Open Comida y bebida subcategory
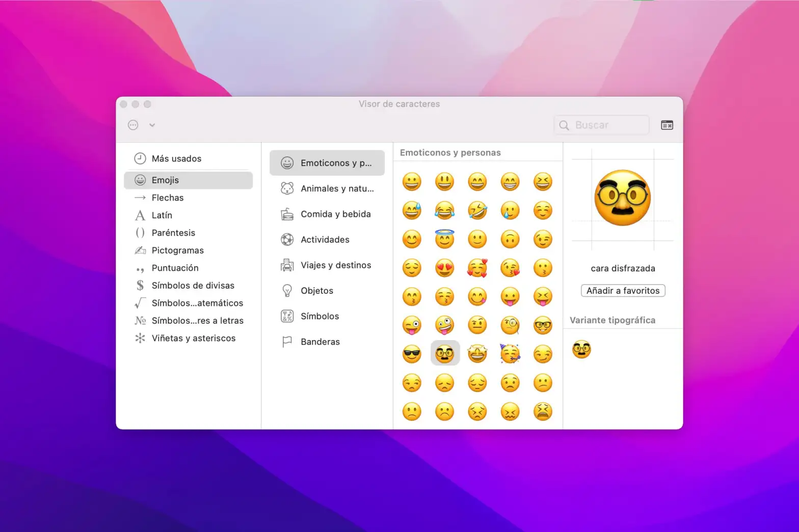 coord(327,214)
